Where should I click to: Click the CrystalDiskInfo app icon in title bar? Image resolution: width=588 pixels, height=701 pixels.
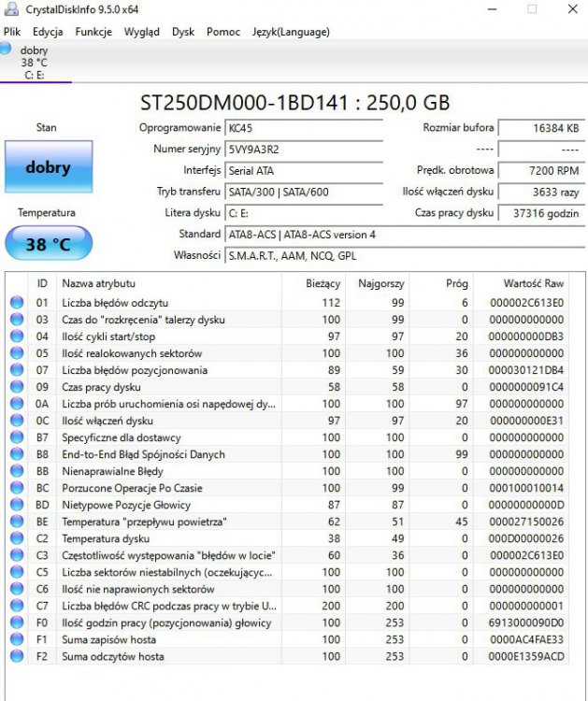[11, 9]
